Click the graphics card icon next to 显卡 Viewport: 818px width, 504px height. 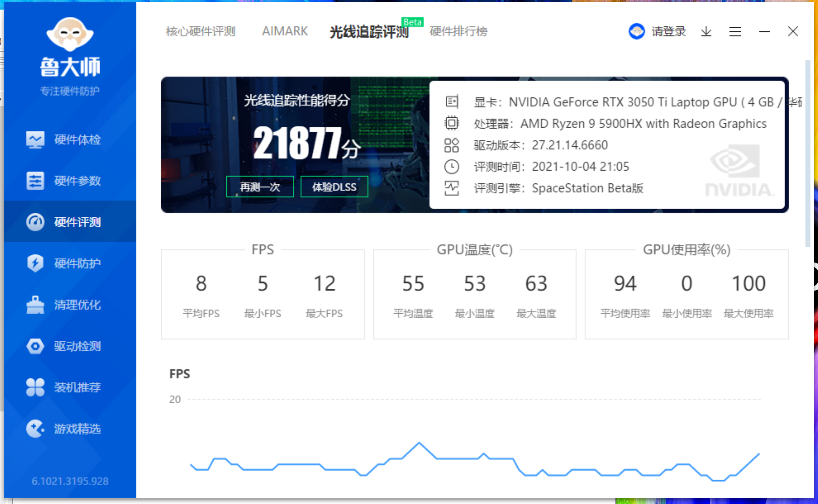pyautogui.click(x=452, y=102)
